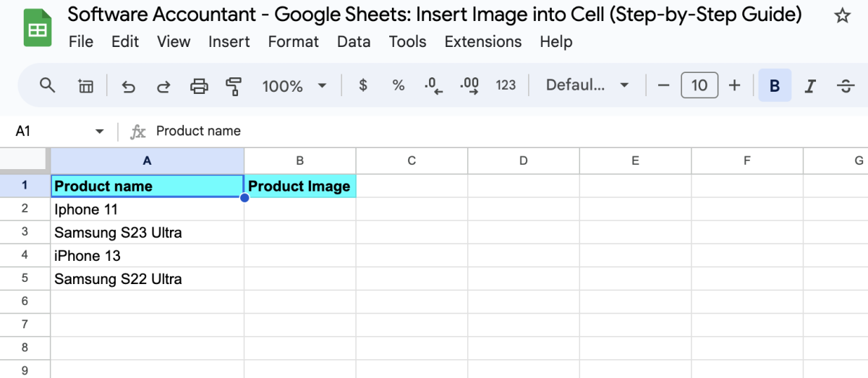Select column A header
868x378 pixels.
[x=148, y=160]
